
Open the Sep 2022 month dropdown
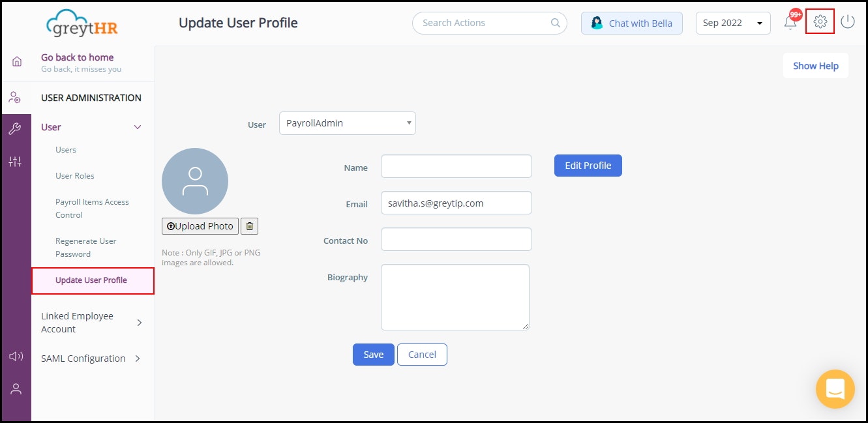732,23
